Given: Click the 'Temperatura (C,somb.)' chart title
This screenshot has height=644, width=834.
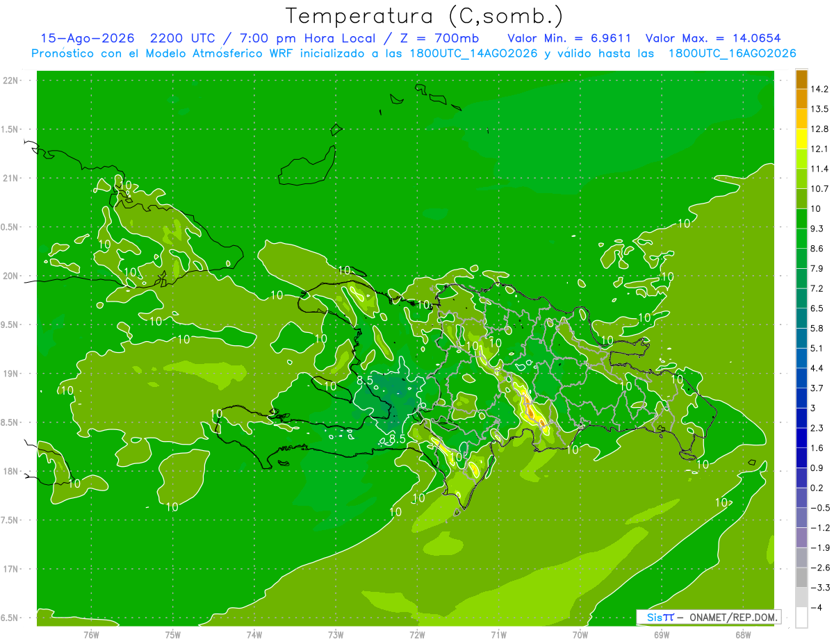Looking at the screenshot, I should (x=425, y=16).
